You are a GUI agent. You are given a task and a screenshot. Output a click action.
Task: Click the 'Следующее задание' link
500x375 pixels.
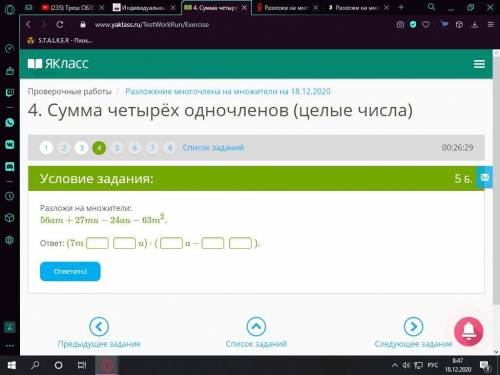coord(413,344)
